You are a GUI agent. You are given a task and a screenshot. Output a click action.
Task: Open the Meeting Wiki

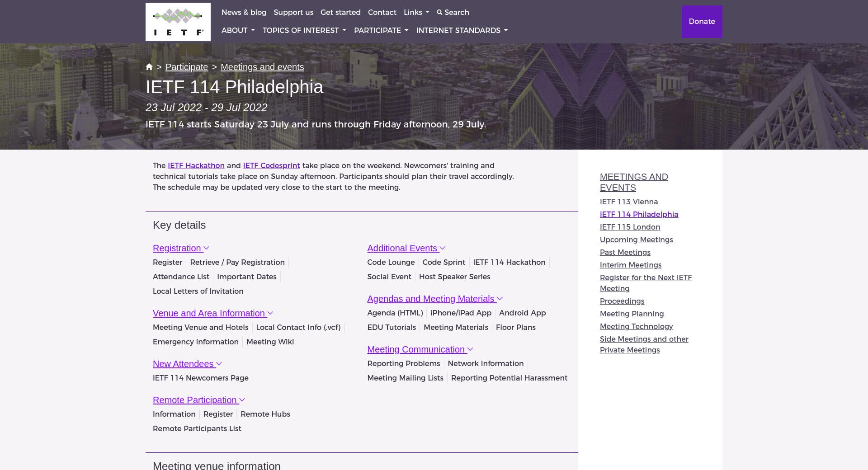270,342
